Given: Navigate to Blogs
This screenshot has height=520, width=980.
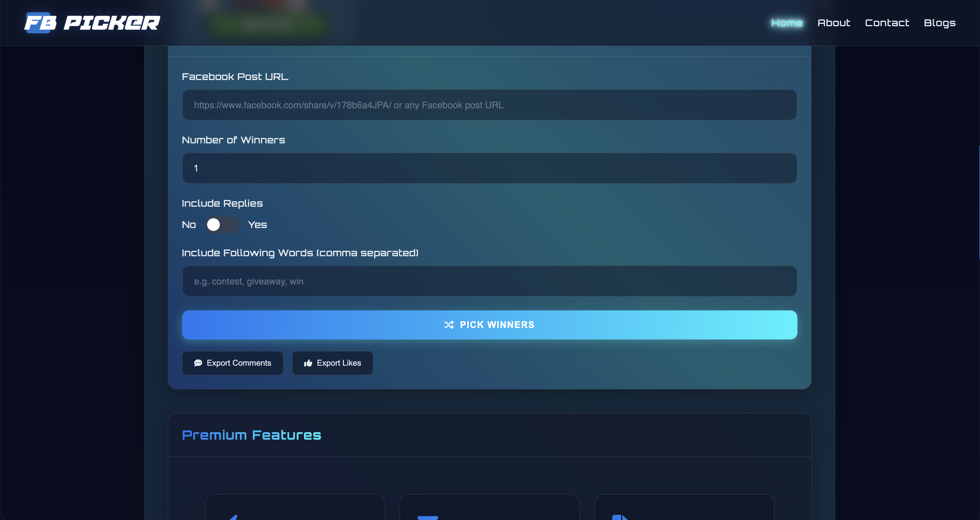Looking at the screenshot, I should coord(939,23).
